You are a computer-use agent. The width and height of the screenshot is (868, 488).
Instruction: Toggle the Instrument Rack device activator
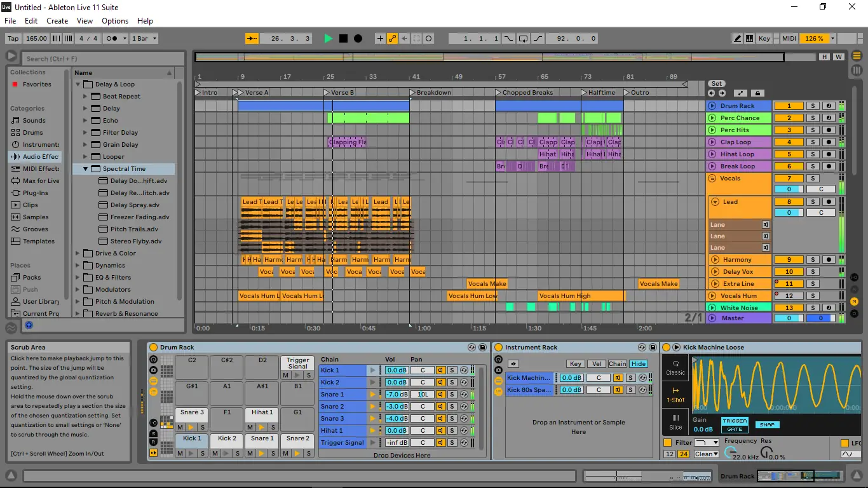click(x=498, y=348)
